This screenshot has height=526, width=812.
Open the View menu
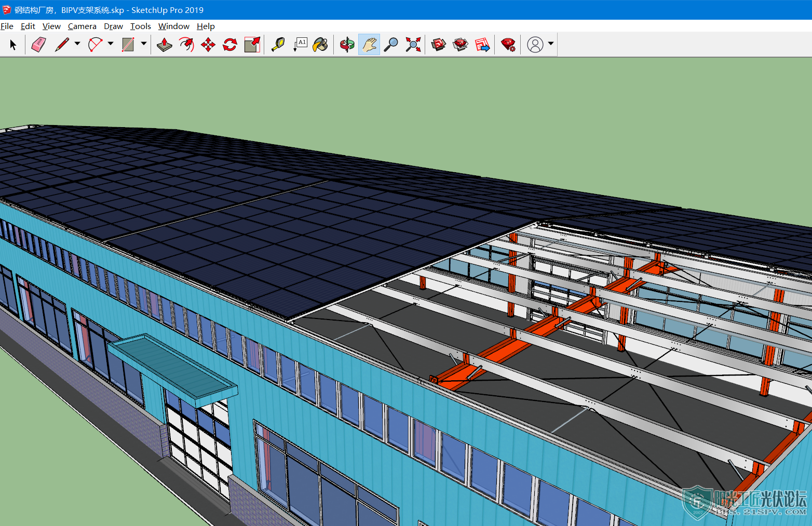point(51,26)
